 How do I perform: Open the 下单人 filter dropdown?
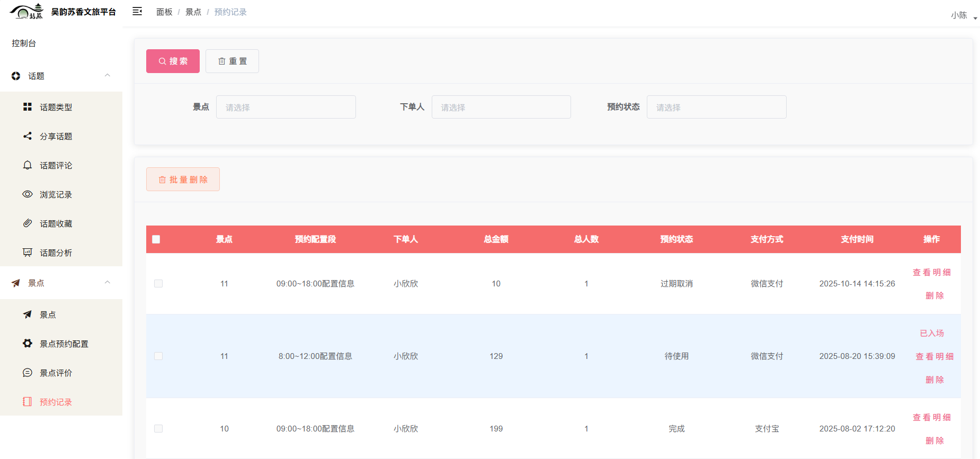click(x=501, y=107)
